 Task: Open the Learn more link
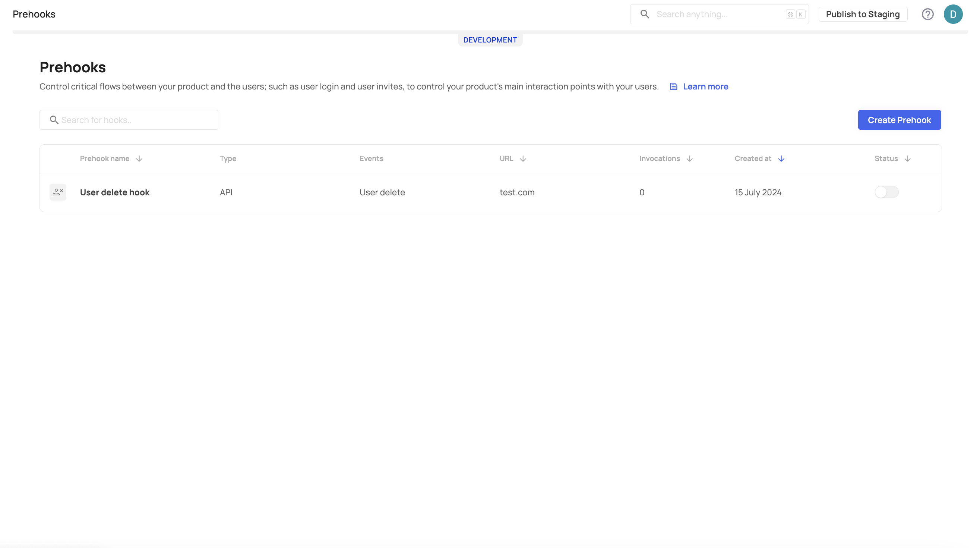pyautogui.click(x=705, y=86)
